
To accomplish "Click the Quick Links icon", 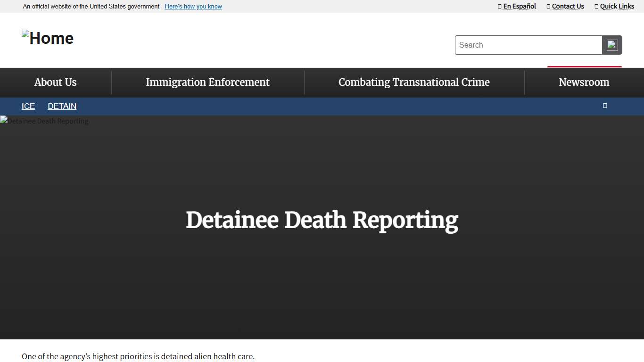I will pos(597,6).
